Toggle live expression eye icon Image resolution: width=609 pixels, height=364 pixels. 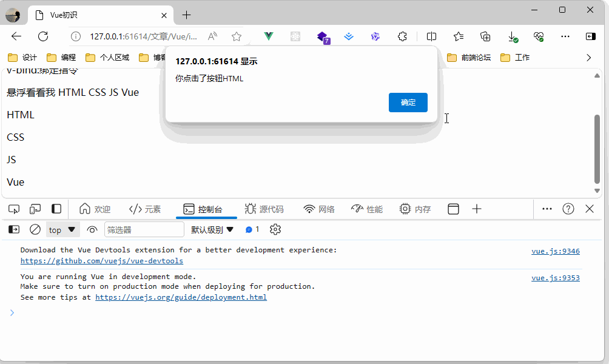tap(92, 229)
